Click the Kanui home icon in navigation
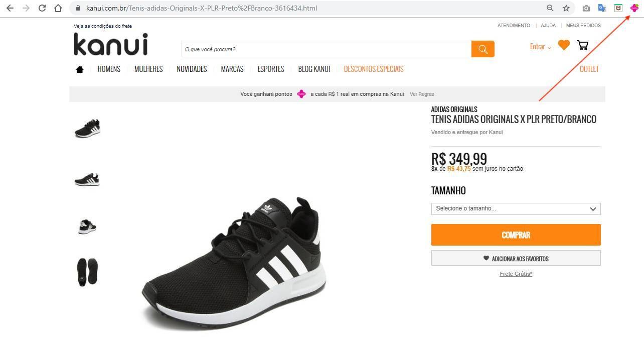 click(79, 69)
